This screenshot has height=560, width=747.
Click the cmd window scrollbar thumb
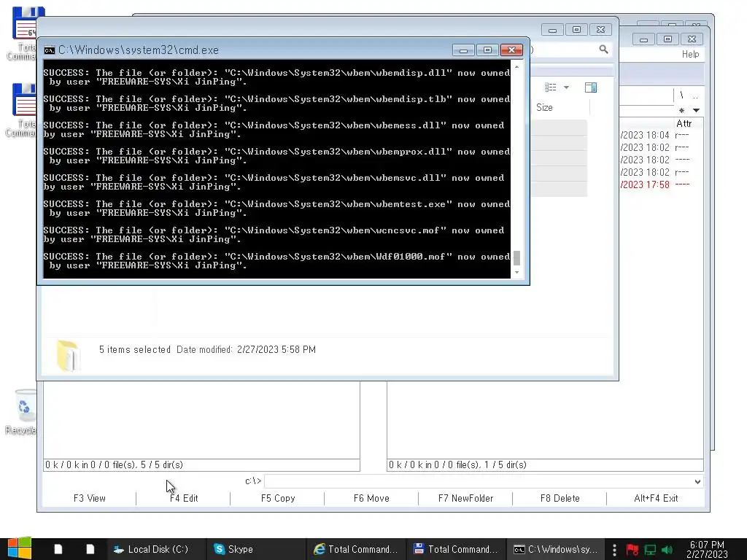pyautogui.click(x=517, y=257)
